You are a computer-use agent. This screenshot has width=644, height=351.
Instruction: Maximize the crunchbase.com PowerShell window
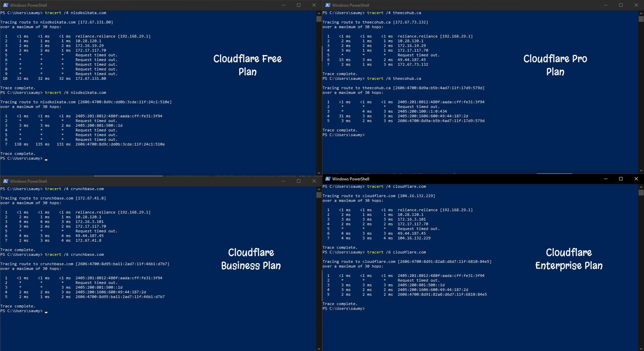(x=298, y=181)
